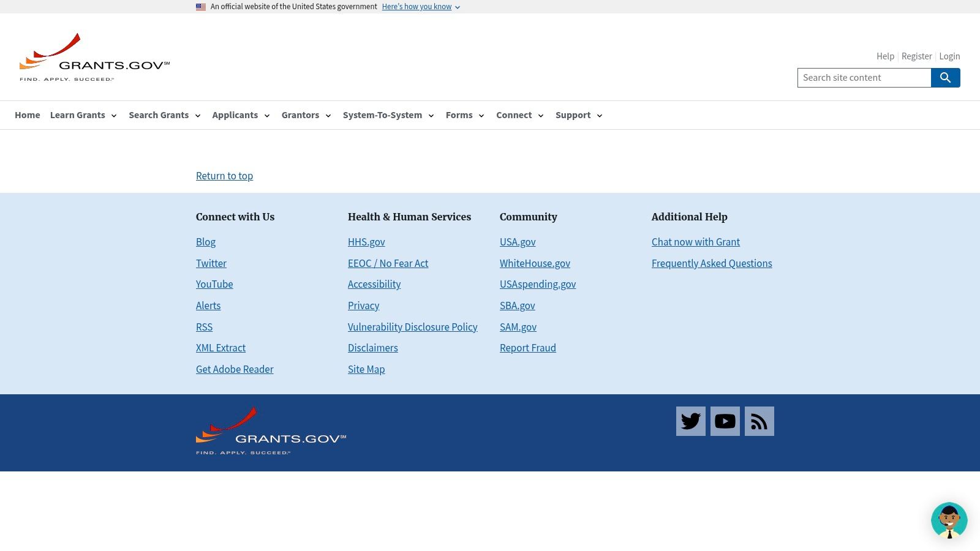Expand the 'Here's how you know' banner

tap(421, 7)
